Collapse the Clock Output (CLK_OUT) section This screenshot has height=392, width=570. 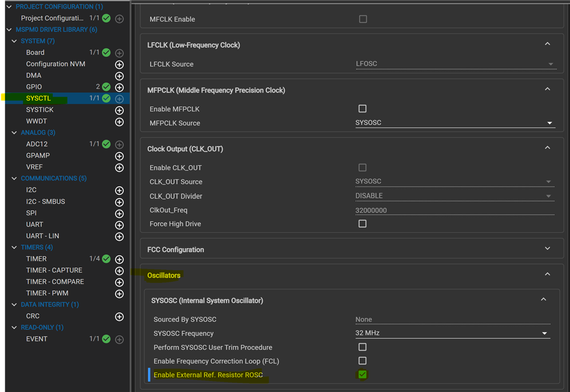pos(548,148)
